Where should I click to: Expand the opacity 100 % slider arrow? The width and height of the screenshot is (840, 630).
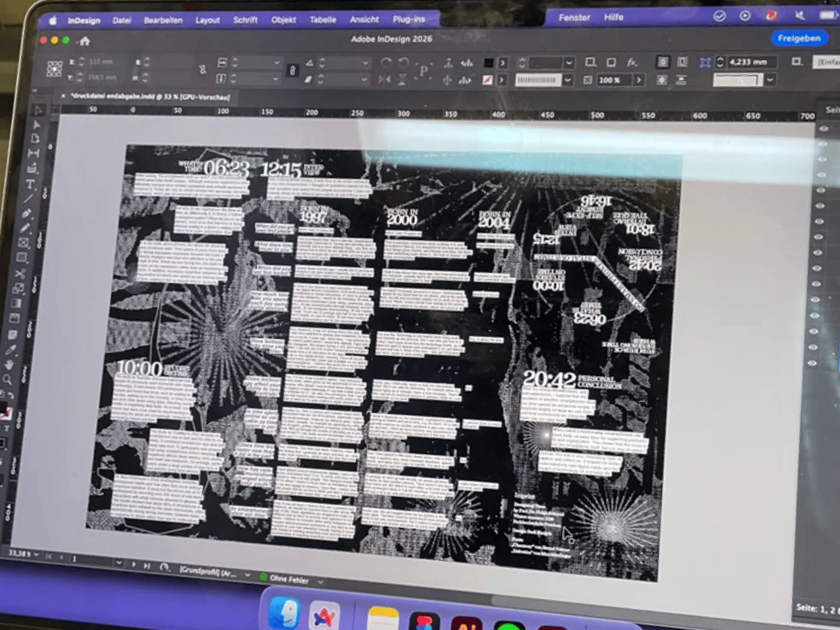pos(639,80)
